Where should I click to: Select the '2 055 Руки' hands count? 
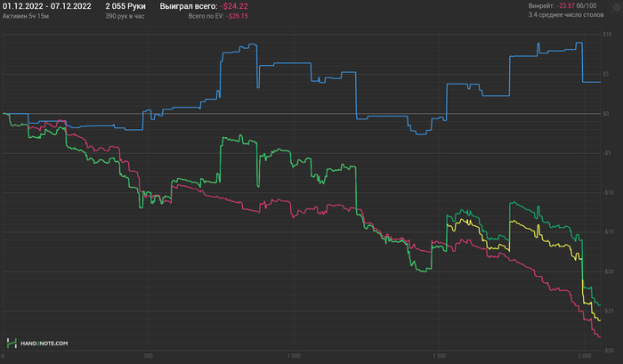pyautogui.click(x=125, y=6)
